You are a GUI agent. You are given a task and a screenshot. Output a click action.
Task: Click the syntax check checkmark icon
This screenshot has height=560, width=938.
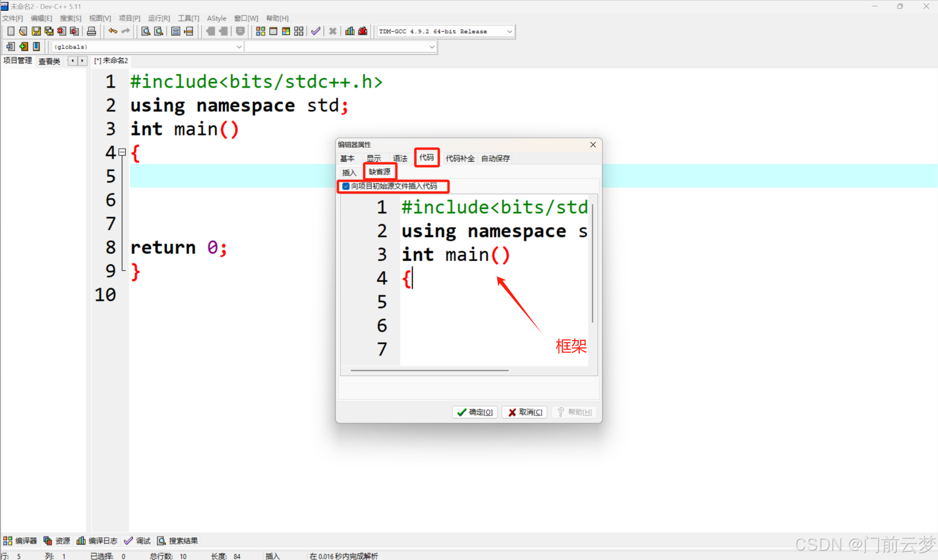coord(315,31)
